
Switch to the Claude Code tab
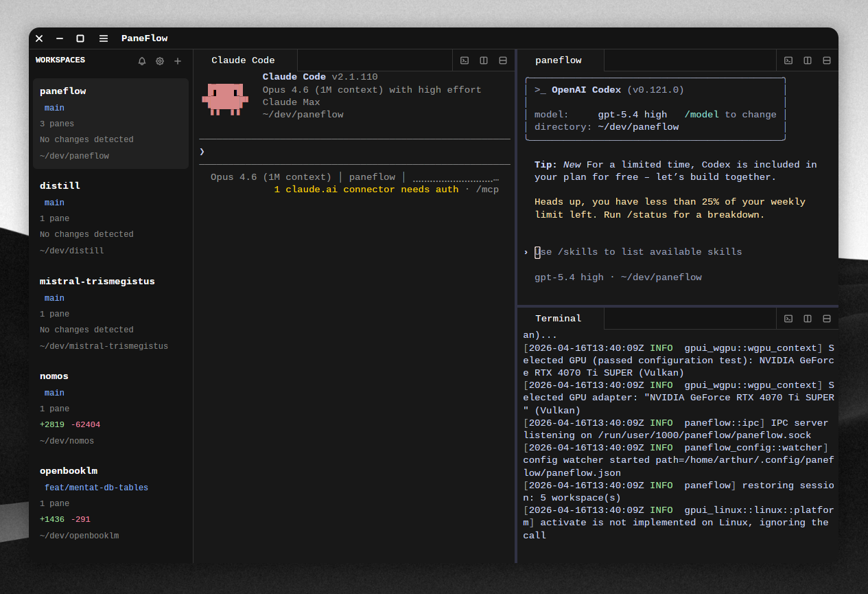[x=244, y=60]
